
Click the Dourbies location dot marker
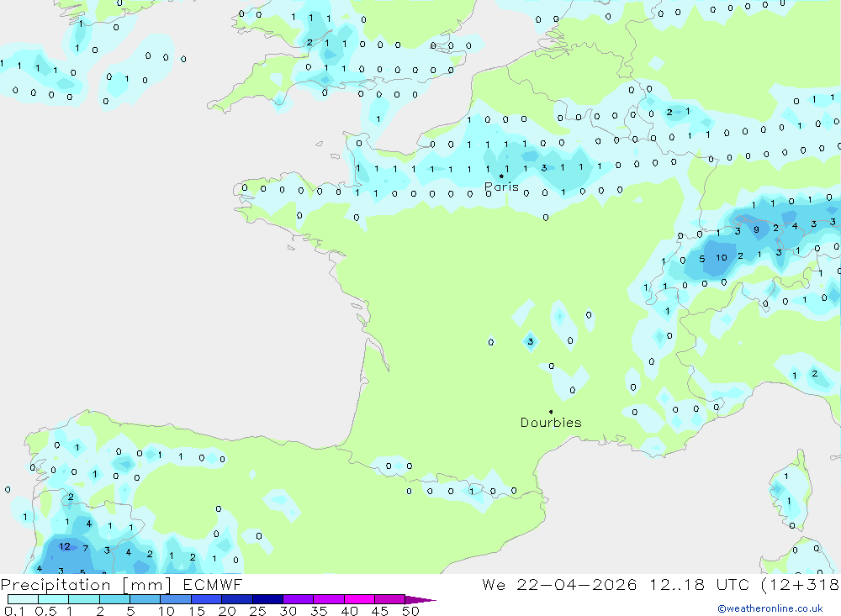[x=551, y=412]
